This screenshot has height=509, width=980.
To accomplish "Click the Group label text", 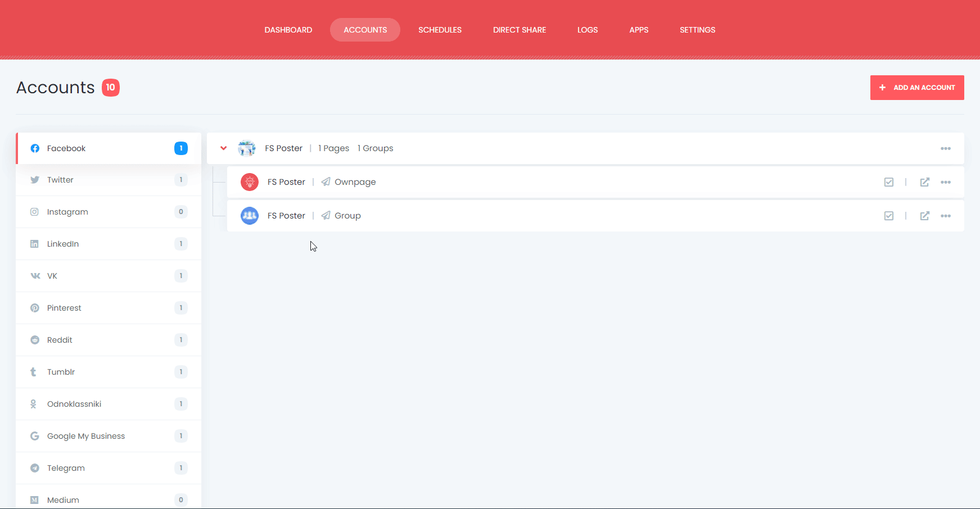I will pos(347,216).
